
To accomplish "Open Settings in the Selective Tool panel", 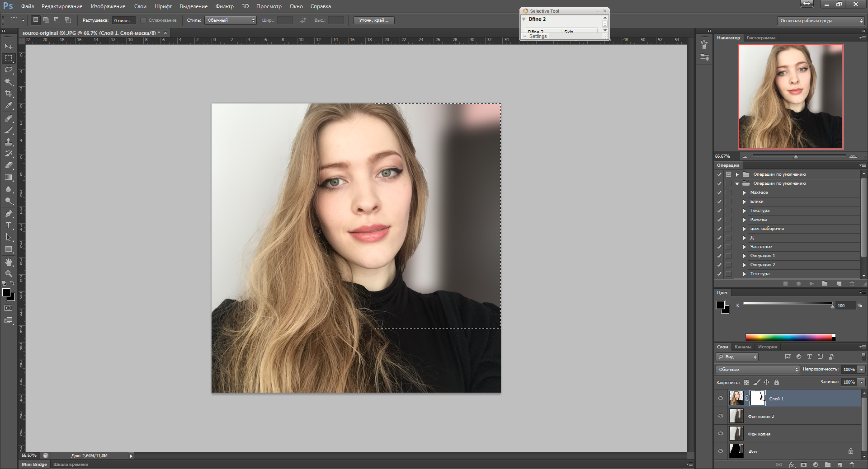I will coord(538,36).
